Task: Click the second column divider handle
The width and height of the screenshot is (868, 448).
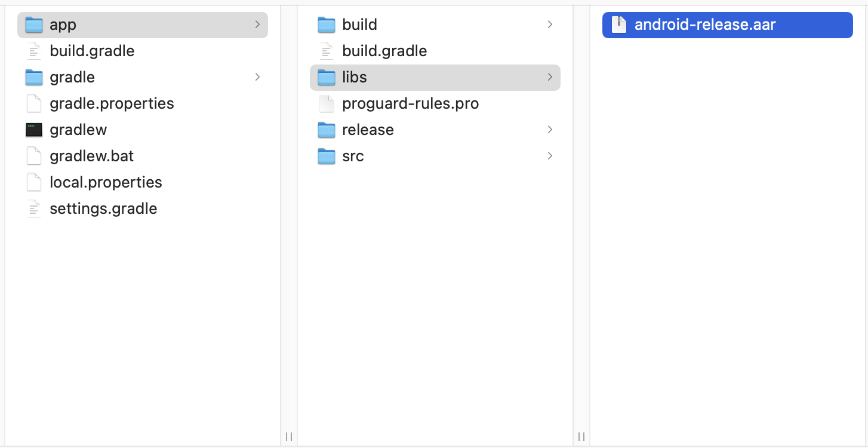Action: [x=581, y=437]
